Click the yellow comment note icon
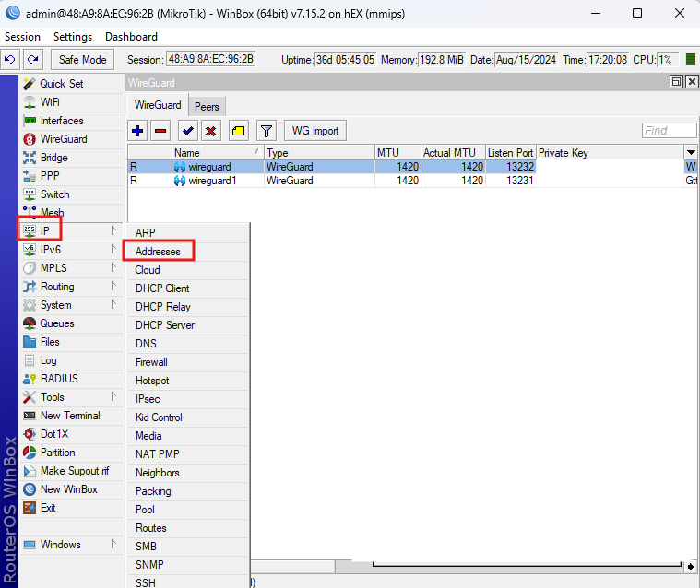700x588 pixels. pos(238,131)
